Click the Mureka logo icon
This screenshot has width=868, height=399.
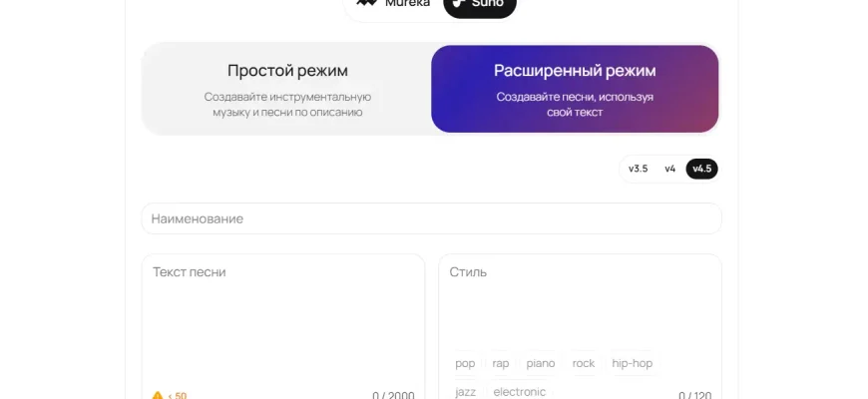click(366, 4)
